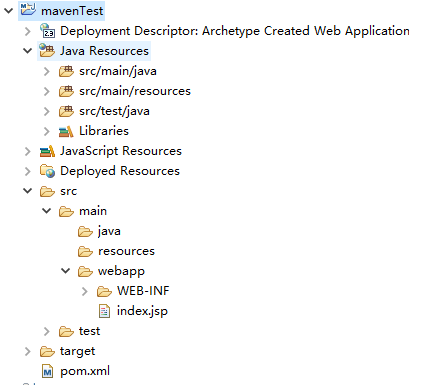The image size is (432, 385).
Task: Select the Deployed Resources label
Action: pos(120,171)
